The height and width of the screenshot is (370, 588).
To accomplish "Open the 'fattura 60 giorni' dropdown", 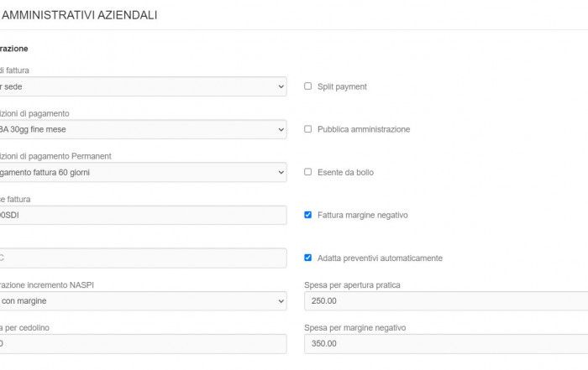I will click(143, 172).
